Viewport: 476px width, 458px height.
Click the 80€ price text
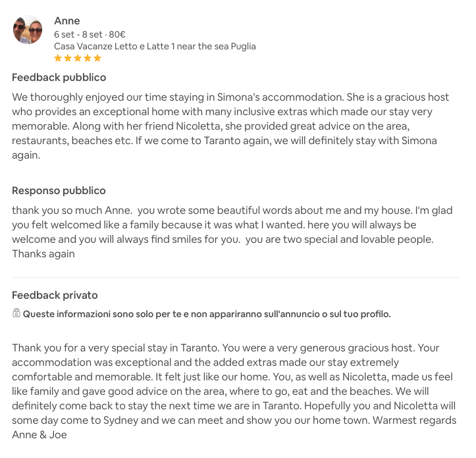coord(117,34)
